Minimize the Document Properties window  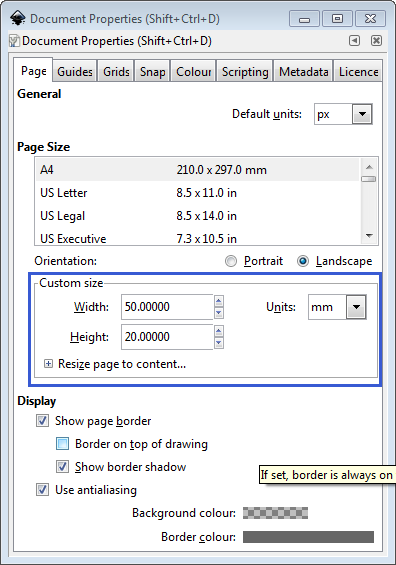tap(304, 19)
